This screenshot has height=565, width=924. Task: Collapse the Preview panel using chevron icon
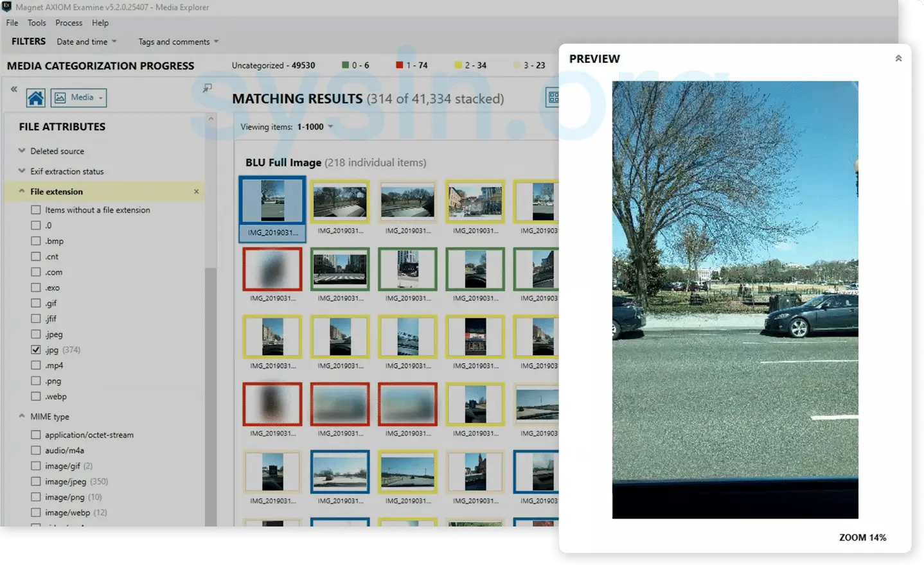898,58
